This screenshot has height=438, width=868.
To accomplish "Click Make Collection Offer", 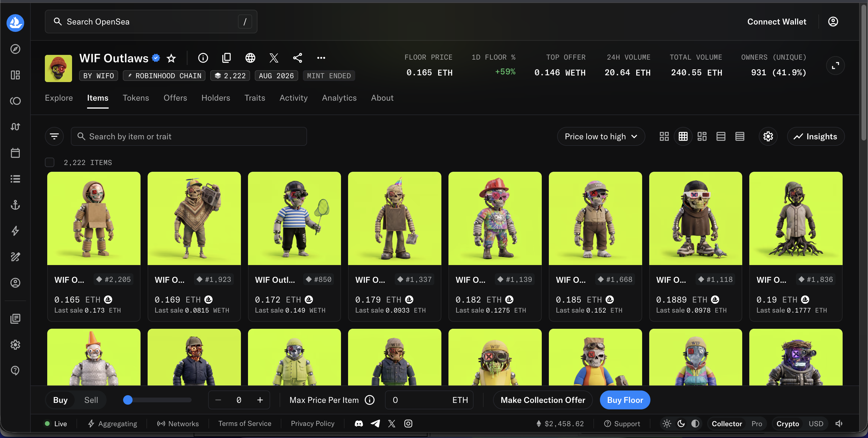I will click(x=543, y=400).
